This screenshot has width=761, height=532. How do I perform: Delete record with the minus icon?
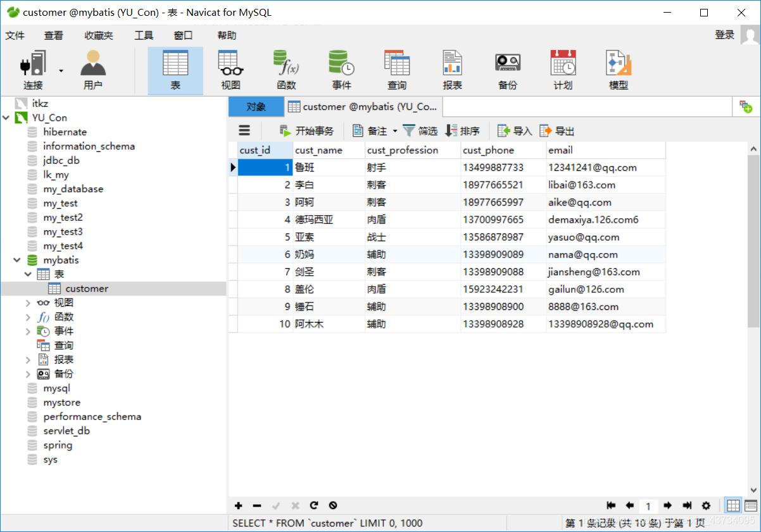[x=257, y=505]
